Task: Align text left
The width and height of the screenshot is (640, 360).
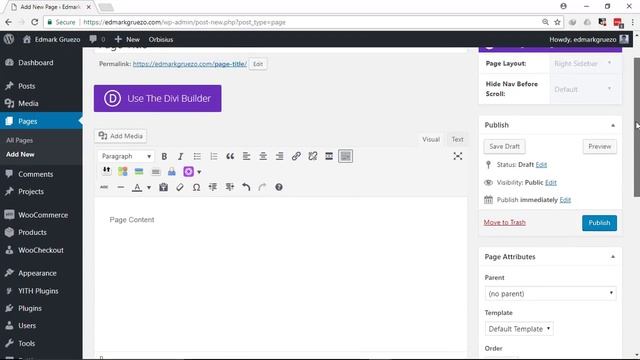Action: pyautogui.click(x=247, y=156)
